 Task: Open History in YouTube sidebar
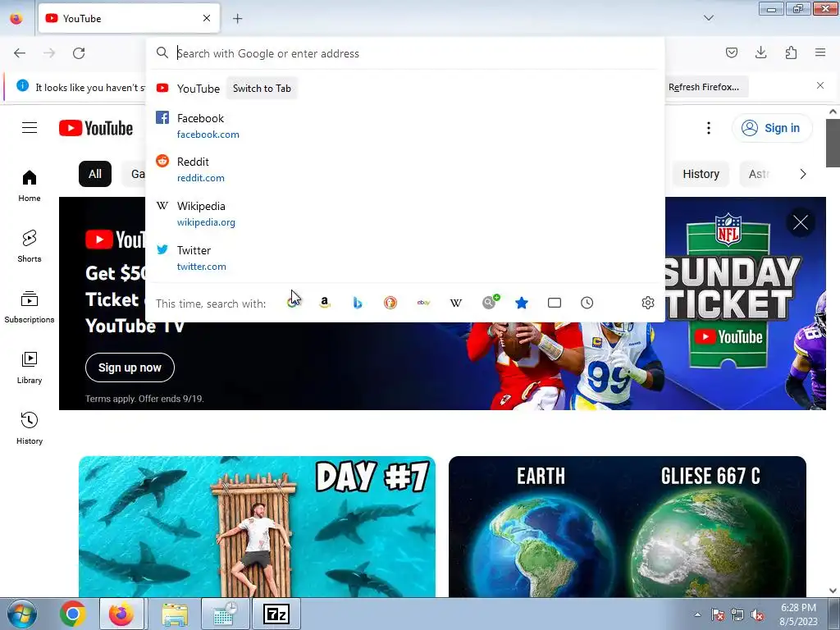coord(30,428)
